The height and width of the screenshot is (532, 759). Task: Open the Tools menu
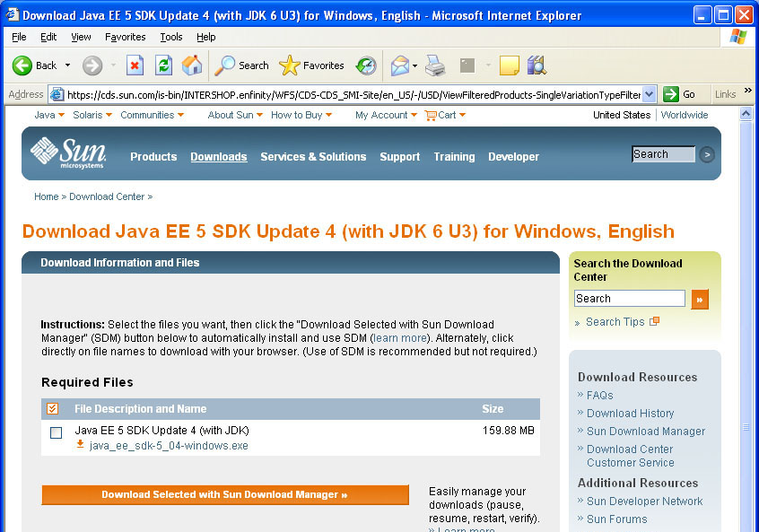tap(170, 37)
